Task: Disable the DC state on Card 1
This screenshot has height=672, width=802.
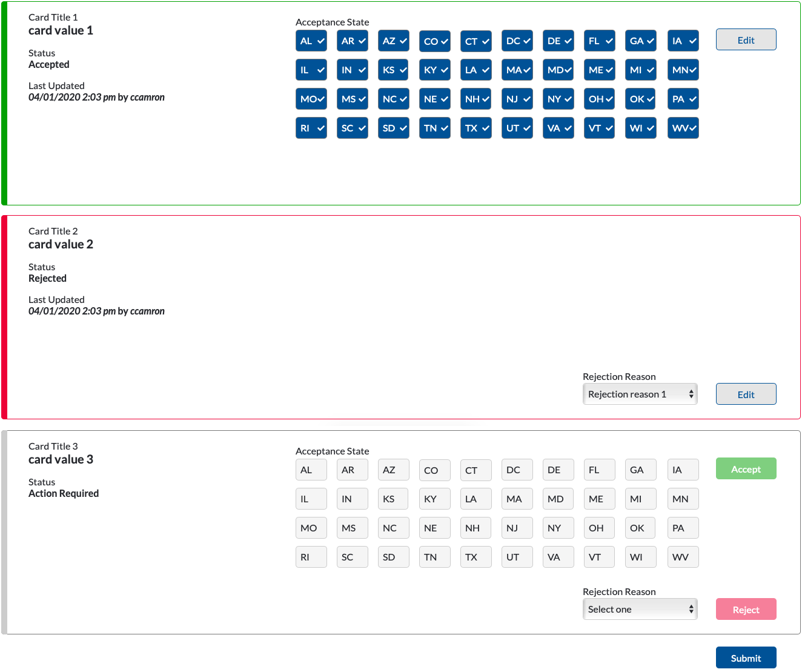Action: pos(517,41)
